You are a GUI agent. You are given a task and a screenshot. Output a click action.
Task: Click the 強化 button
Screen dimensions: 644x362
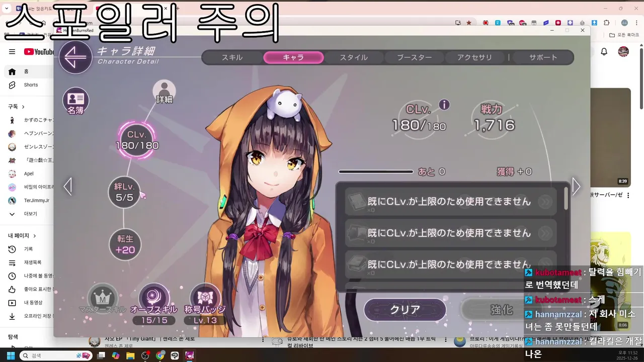tap(501, 310)
